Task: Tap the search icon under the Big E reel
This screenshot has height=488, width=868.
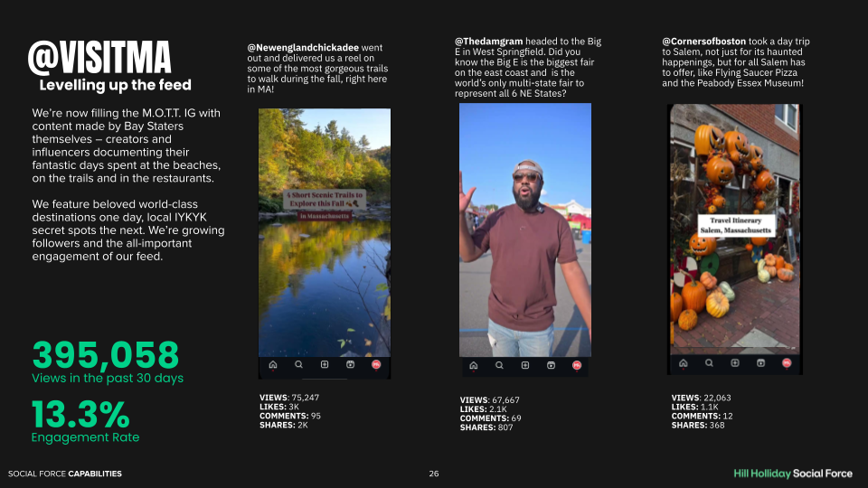Action: [x=499, y=365]
